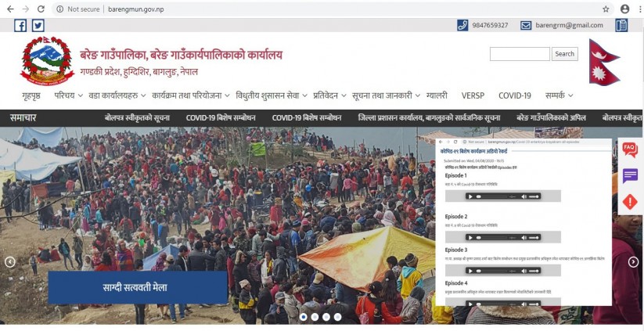Image resolution: width=644 pixels, height=331 pixels.
Task: Reload the page in the browser
Action: 41,9
